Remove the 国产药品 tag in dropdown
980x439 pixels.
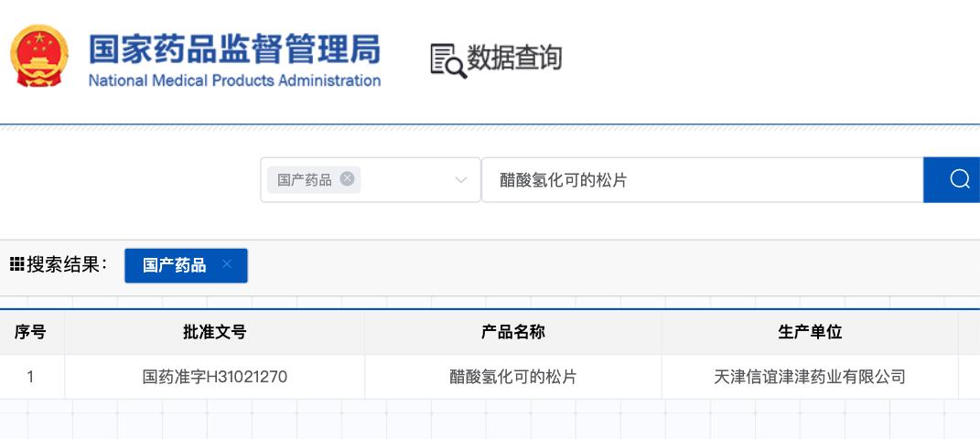point(347,179)
